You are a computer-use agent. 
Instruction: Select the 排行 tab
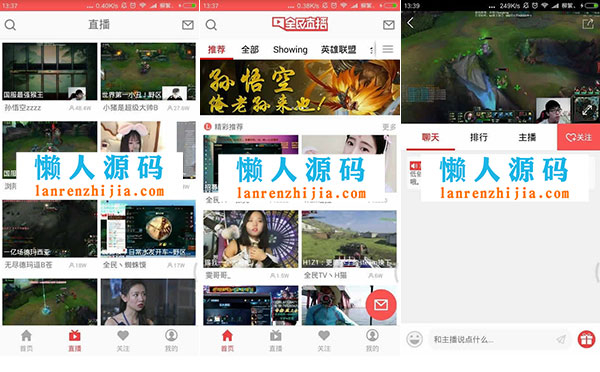coord(479,137)
